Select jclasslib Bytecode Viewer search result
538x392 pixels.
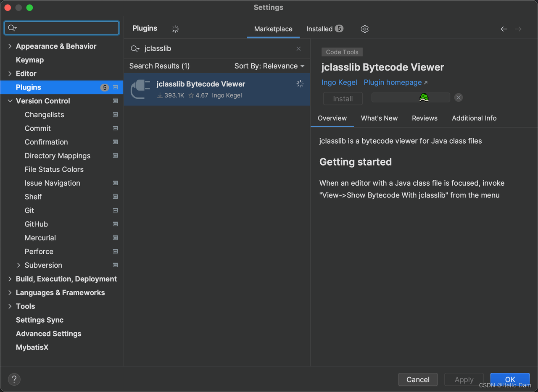[217, 89]
